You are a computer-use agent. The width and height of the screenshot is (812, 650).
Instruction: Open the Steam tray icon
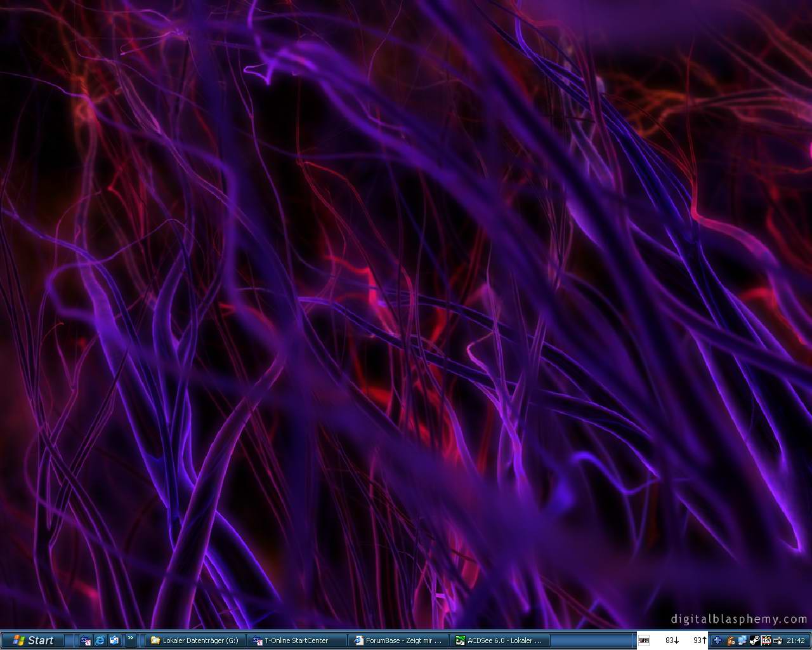[754, 640]
